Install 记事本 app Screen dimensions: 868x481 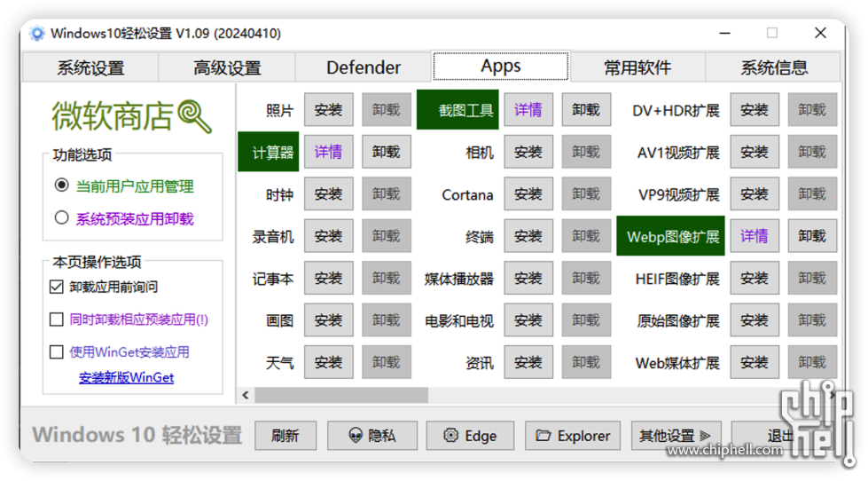[329, 278]
